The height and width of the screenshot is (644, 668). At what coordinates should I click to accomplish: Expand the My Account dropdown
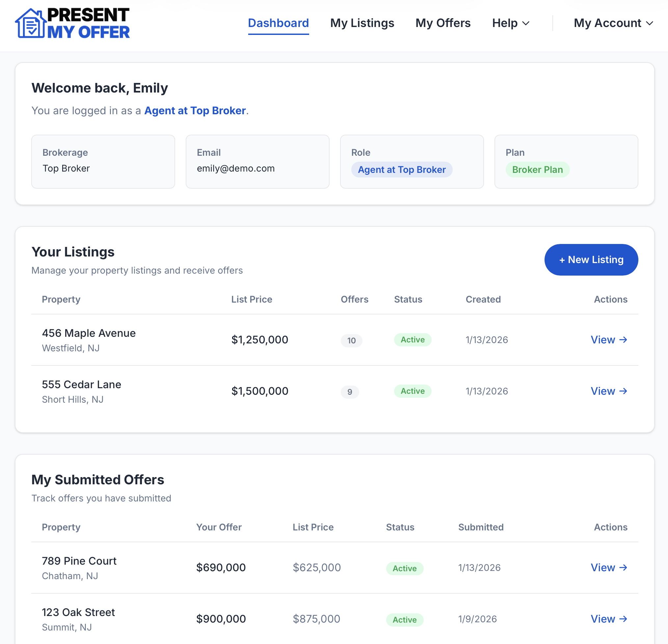pos(613,23)
